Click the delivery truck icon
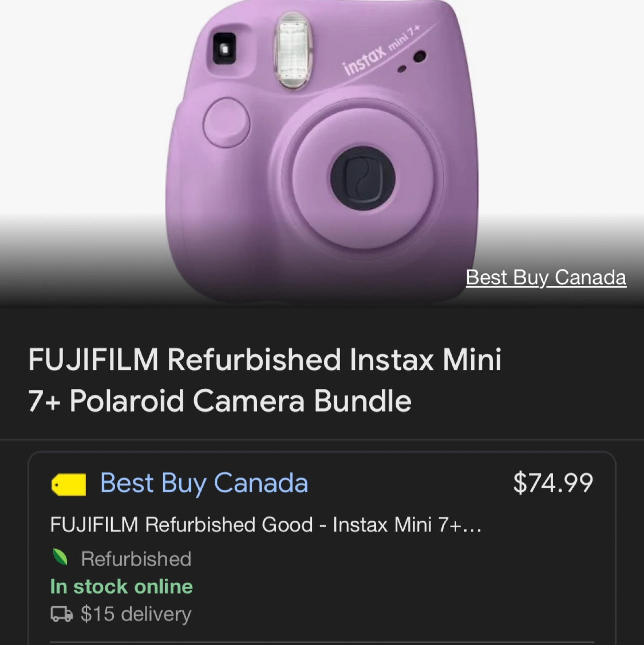644x645 pixels. click(x=61, y=614)
